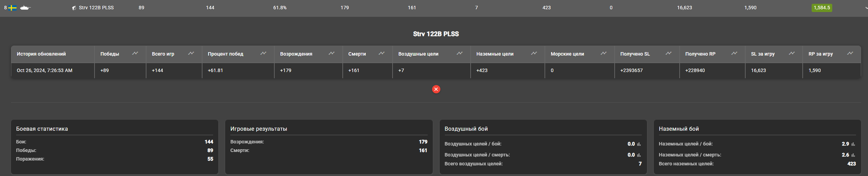This screenshot has width=868, height=176.
Task: Close the history panel with red X button
Action: pos(436,89)
